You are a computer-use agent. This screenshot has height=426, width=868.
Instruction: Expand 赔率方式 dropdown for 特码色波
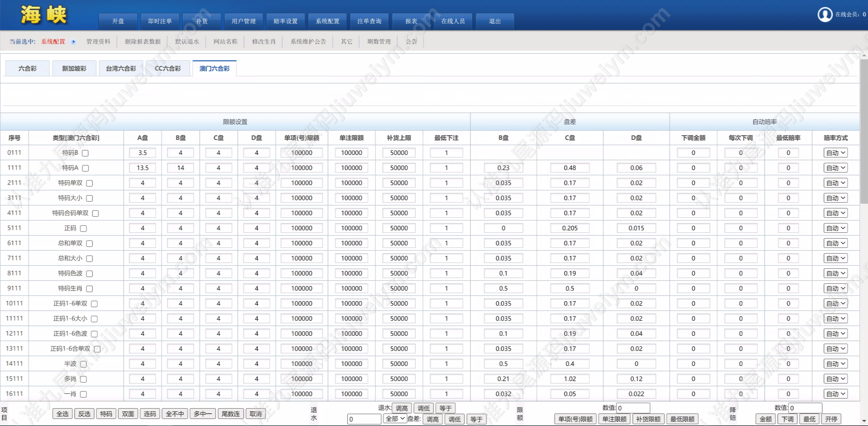click(835, 274)
